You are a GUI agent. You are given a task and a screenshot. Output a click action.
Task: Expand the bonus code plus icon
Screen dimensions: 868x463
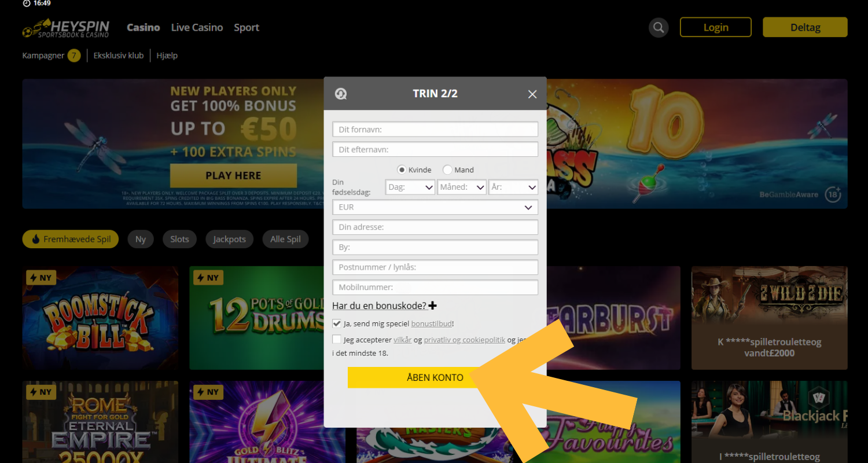click(x=433, y=306)
